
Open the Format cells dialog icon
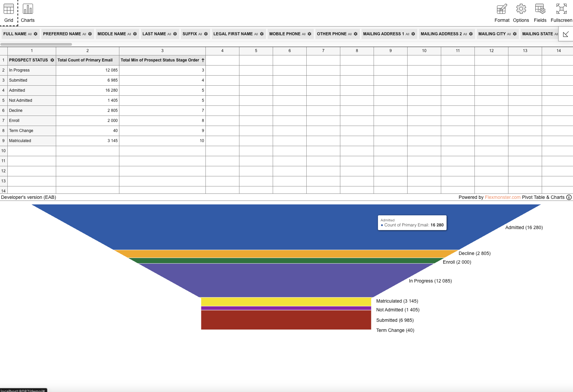coord(501,9)
